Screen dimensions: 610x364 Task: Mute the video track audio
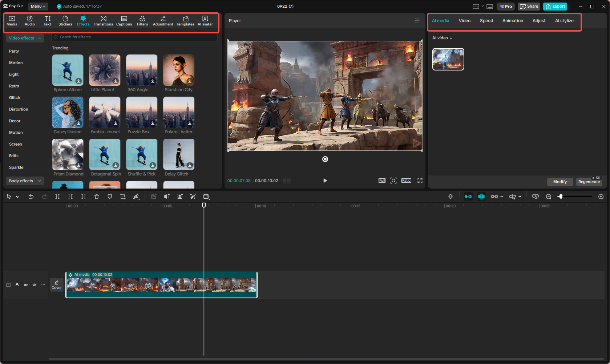point(35,285)
